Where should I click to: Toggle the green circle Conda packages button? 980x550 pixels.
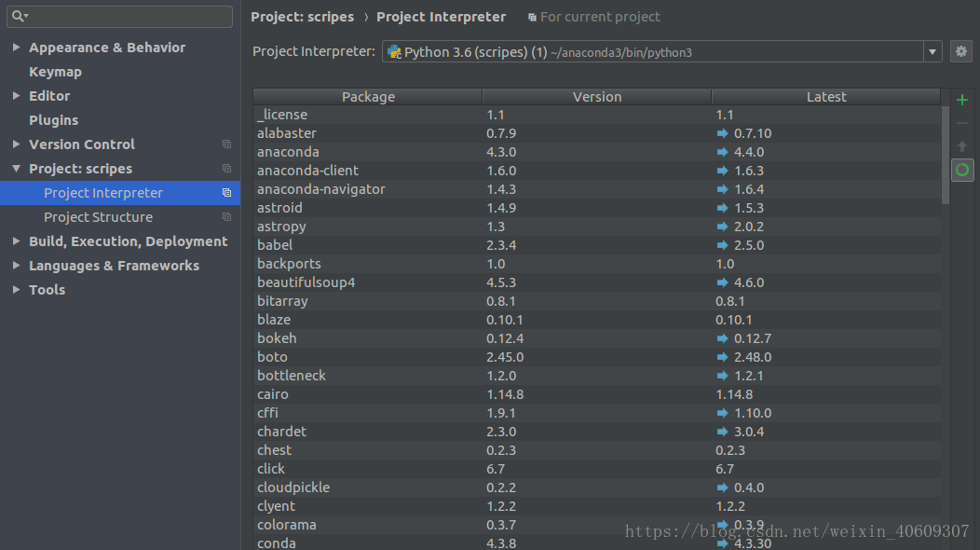pos(962,170)
